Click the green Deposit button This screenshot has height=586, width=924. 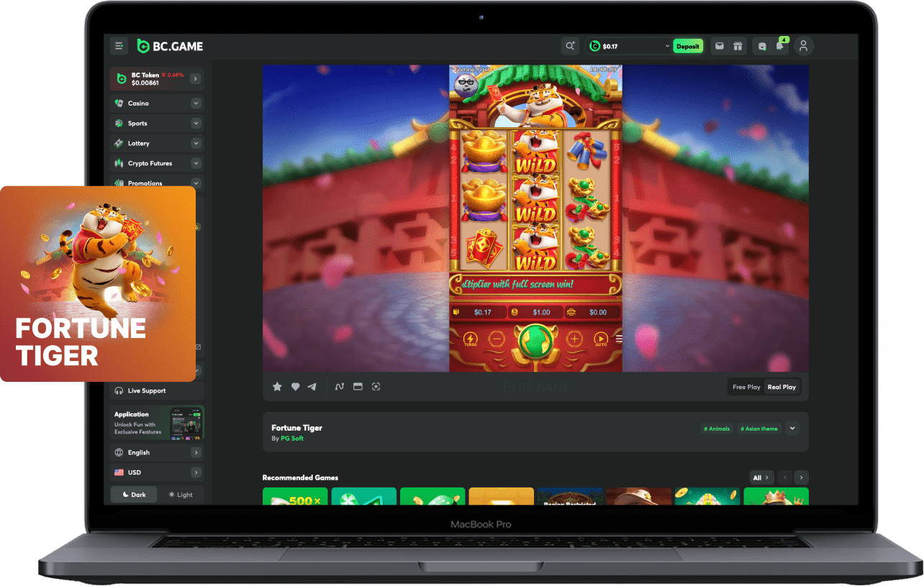(x=687, y=47)
